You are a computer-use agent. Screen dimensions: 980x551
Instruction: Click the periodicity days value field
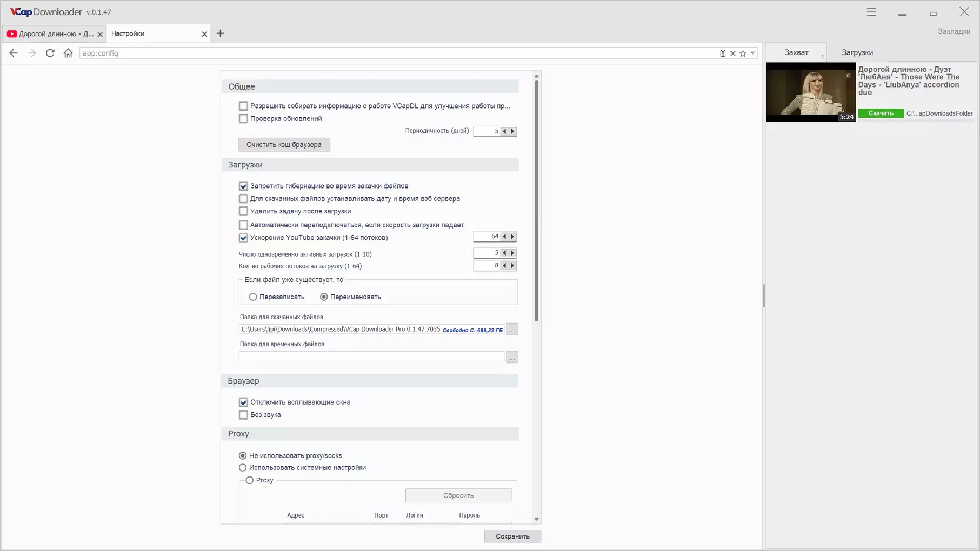[x=486, y=131]
